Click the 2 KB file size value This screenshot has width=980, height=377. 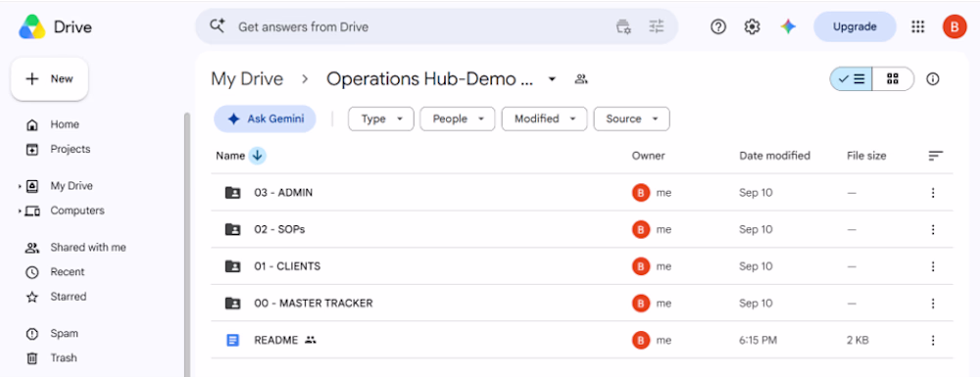coord(857,340)
